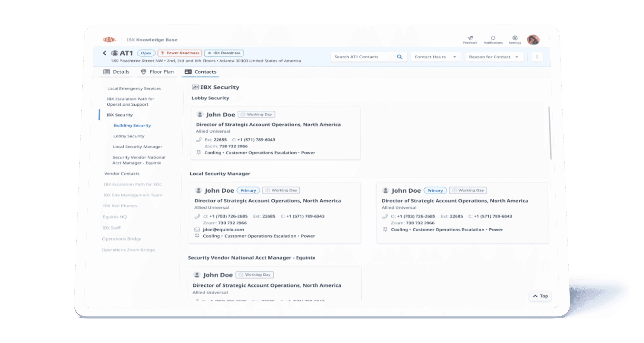Select Security Vendor National Acct Manager in sidebar

point(139,160)
